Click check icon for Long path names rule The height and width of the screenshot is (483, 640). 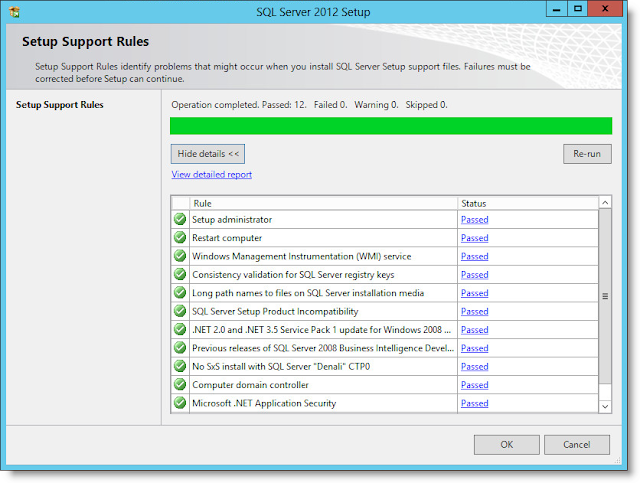(x=180, y=293)
